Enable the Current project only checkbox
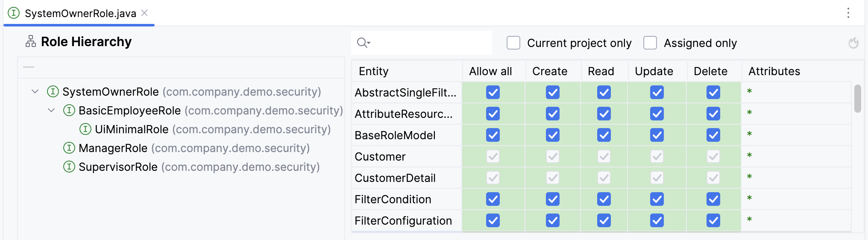 (513, 43)
